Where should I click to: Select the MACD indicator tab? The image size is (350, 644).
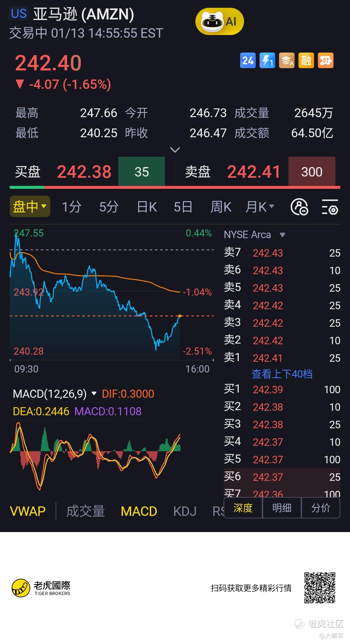point(139,511)
